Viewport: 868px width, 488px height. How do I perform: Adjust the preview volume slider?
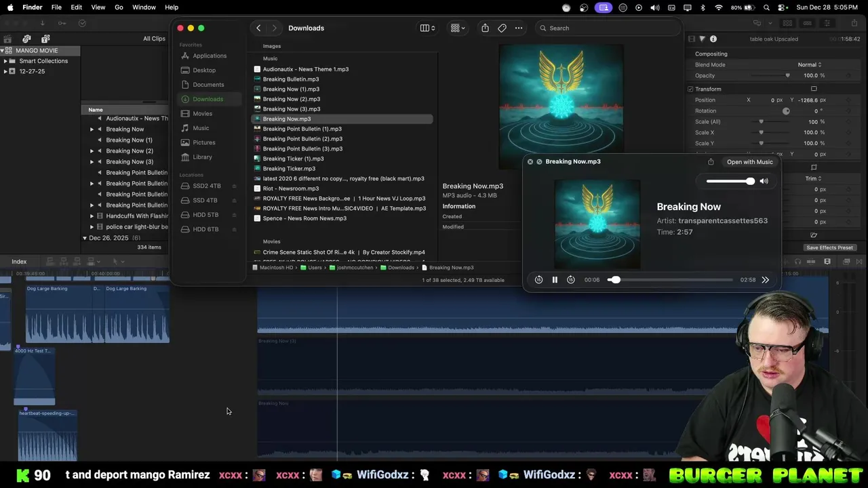pos(730,181)
